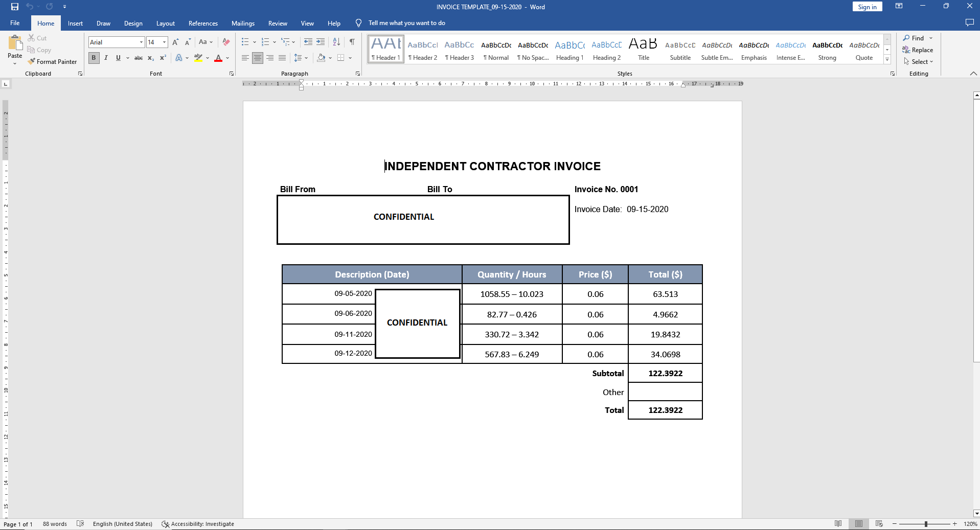
Task: Open the Paste options arrow
Action: 15,63
